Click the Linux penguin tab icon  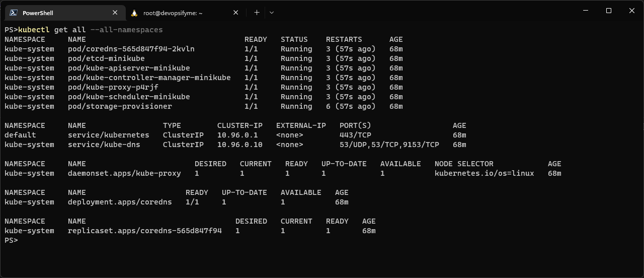coord(134,13)
